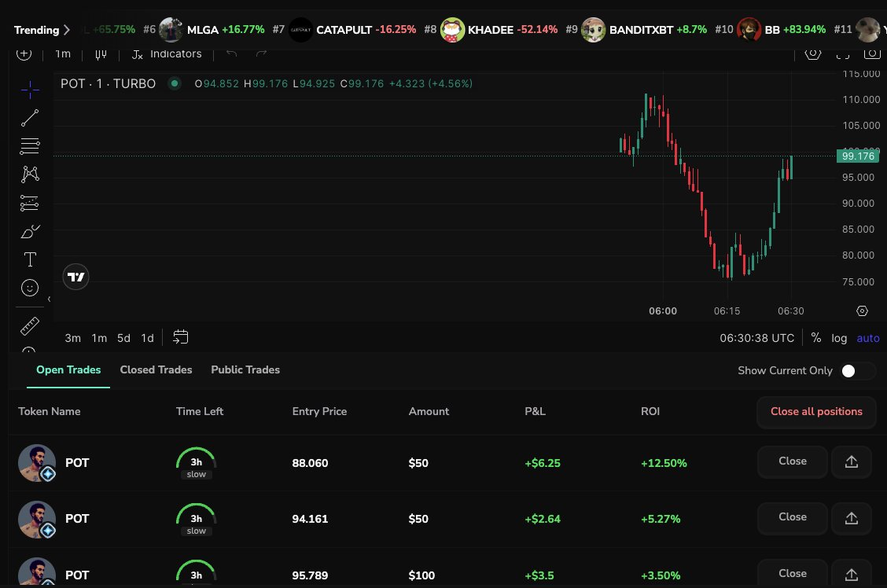Toggle chart fullscreen mode

(843, 53)
